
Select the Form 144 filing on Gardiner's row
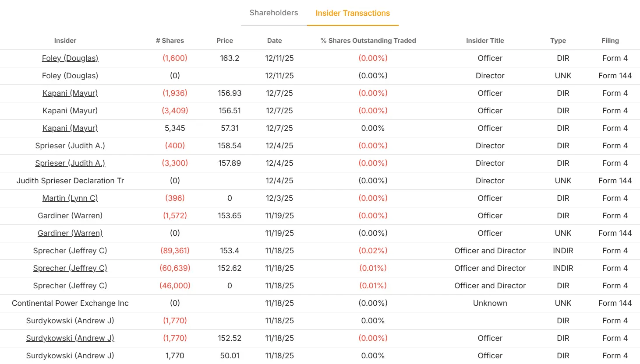tap(615, 233)
